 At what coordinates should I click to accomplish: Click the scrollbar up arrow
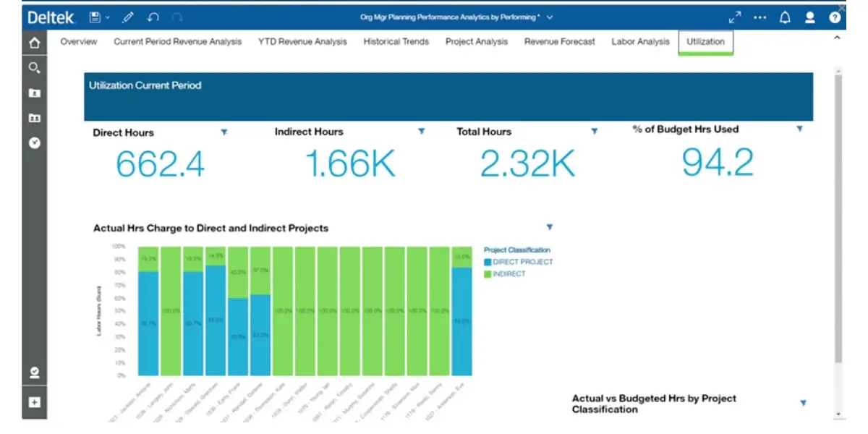click(x=838, y=71)
